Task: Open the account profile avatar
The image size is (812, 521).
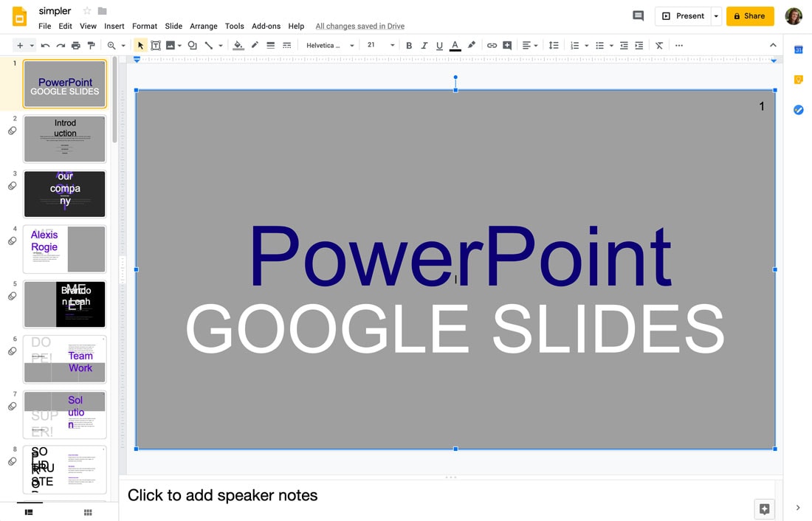Action: coord(794,16)
